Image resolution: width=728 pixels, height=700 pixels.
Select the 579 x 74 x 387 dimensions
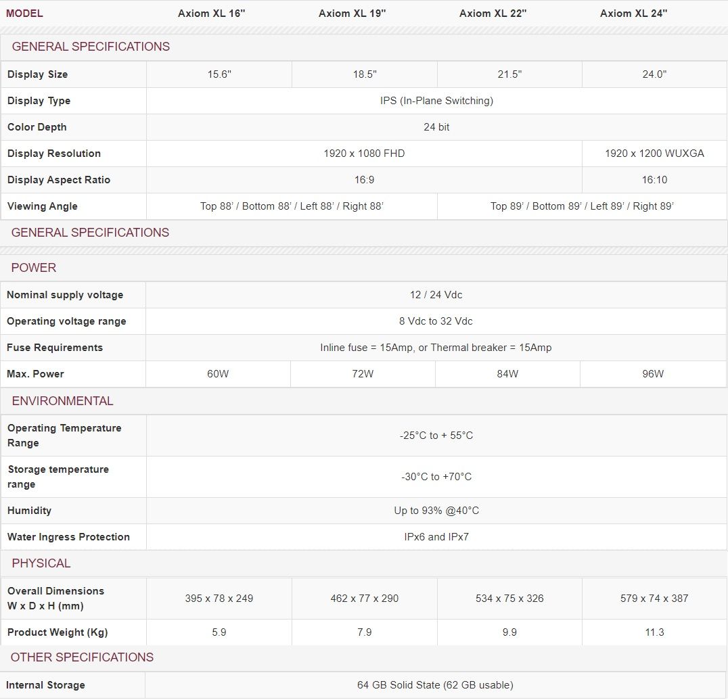[654, 599]
